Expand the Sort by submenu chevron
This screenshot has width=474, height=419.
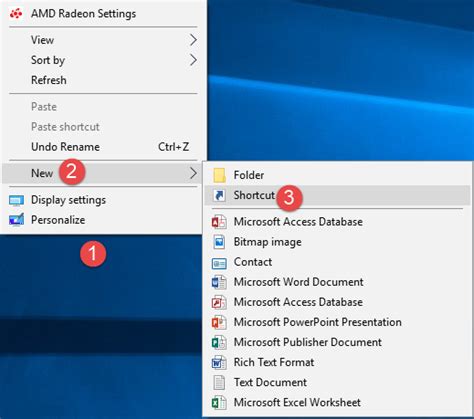click(x=193, y=60)
